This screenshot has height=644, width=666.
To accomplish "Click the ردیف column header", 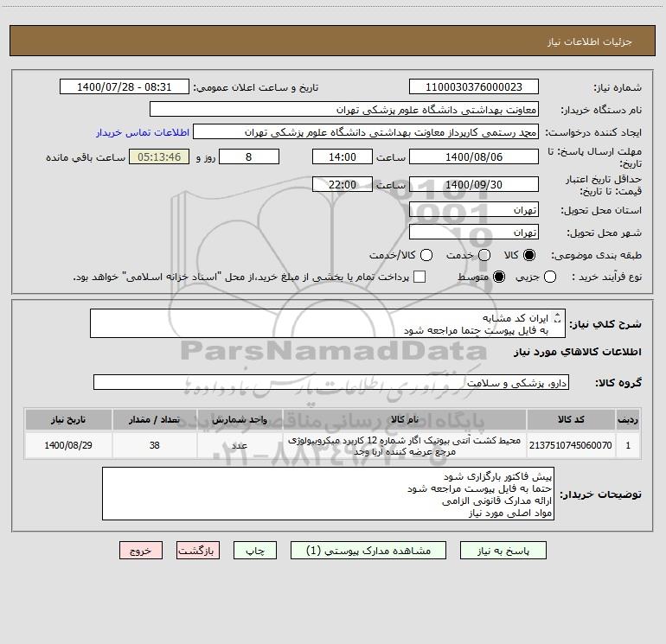I will pyautogui.click(x=628, y=419).
